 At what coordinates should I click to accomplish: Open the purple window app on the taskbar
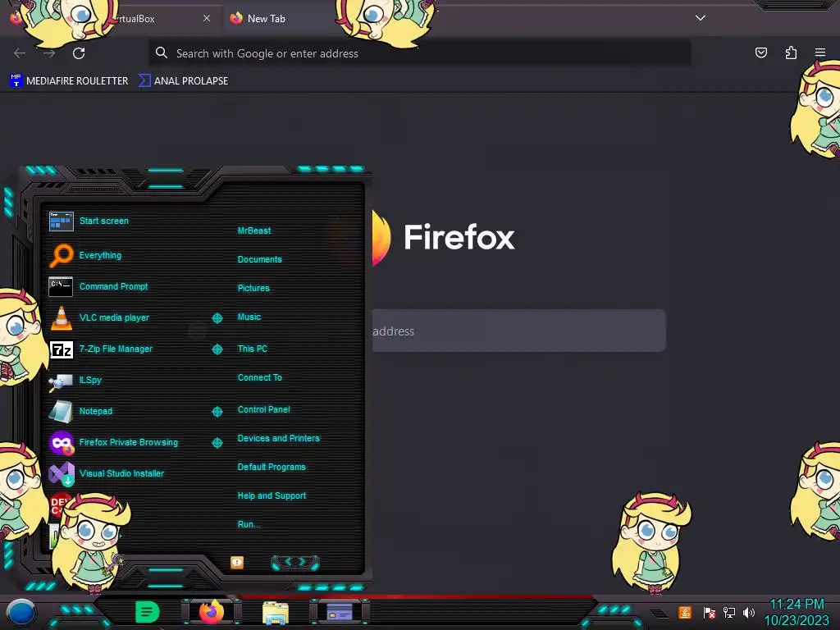[x=340, y=611]
